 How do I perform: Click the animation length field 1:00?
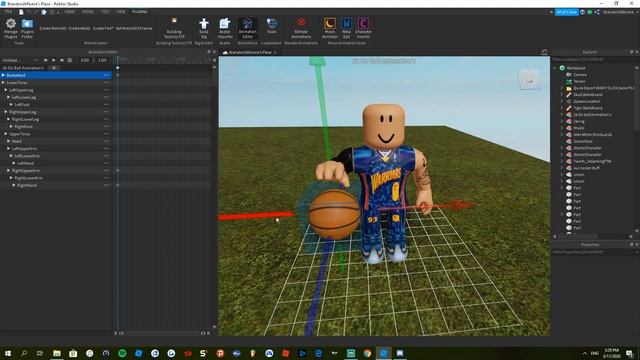[102, 60]
